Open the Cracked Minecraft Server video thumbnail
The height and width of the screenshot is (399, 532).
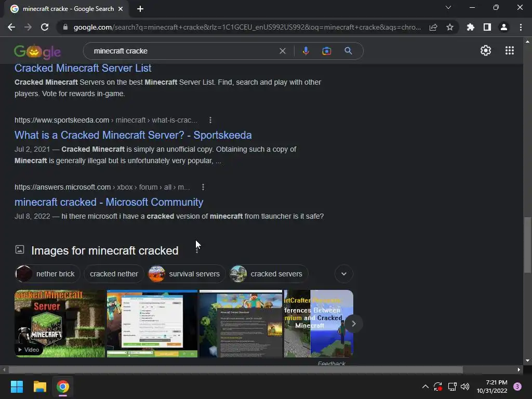(60, 323)
